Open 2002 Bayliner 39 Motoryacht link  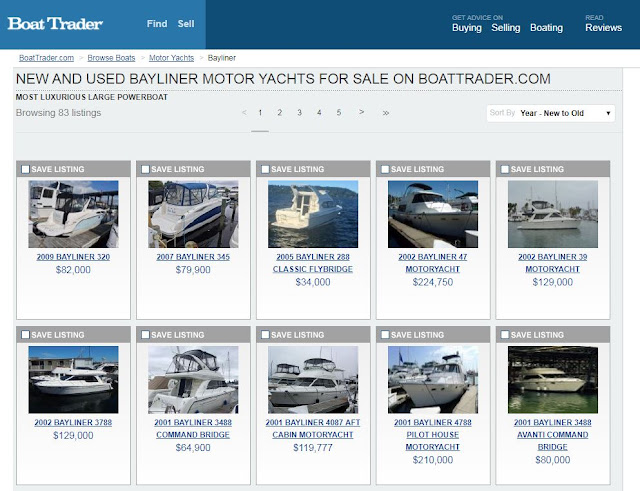553,263
